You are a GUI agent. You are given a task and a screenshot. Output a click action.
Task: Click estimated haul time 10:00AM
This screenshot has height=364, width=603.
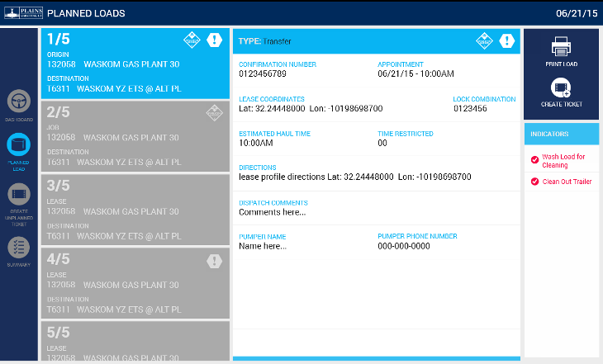[256, 143]
